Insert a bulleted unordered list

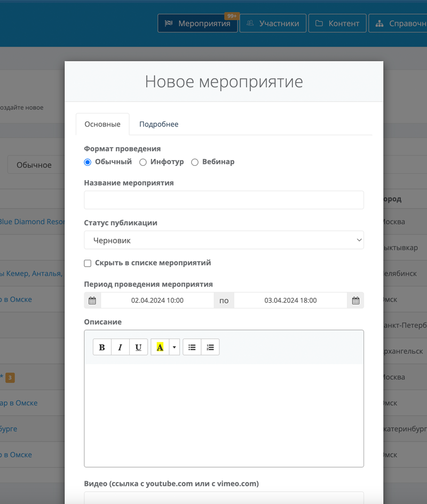click(x=192, y=347)
